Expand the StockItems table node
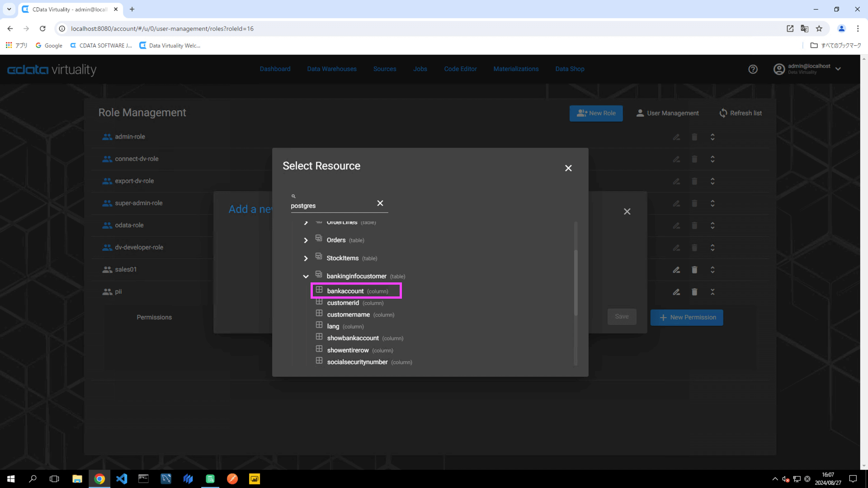The width and height of the screenshot is (868, 488). click(x=306, y=258)
